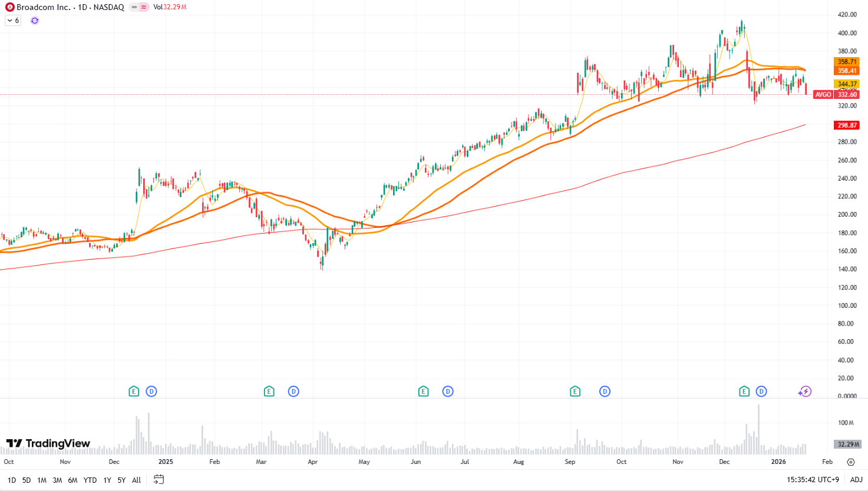This screenshot has width=868, height=491.
Task: Open the September 2025 earnings marker
Action: [575, 391]
